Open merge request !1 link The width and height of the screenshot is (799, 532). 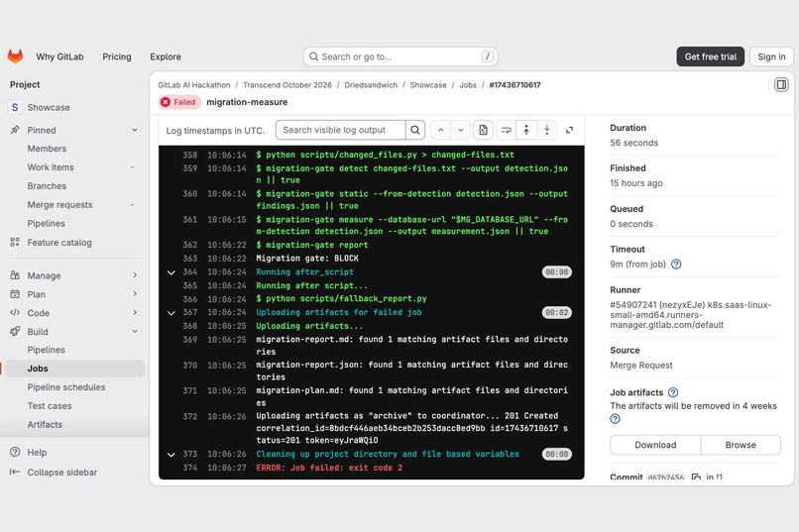(x=719, y=478)
